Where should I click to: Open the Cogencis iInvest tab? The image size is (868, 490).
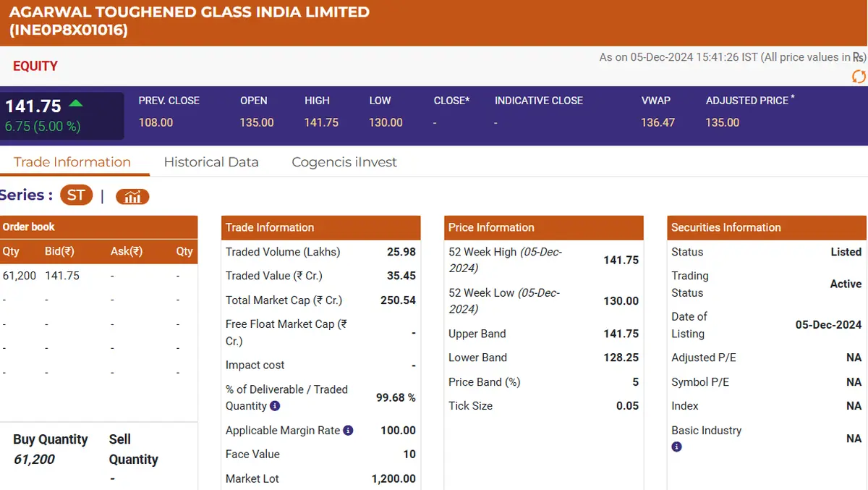point(344,161)
